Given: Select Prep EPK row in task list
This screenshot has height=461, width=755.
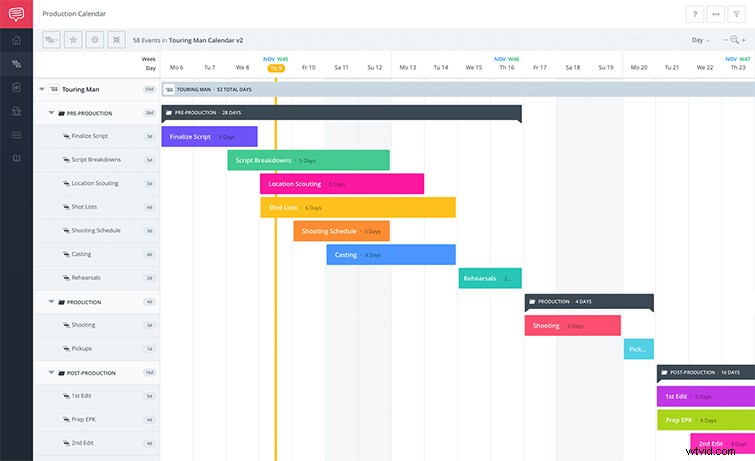Looking at the screenshot, I should [x=97, y=420].
